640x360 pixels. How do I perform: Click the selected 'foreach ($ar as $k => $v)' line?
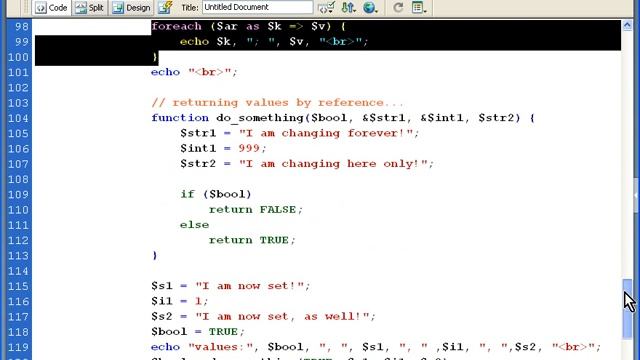[x=249, y=27]
